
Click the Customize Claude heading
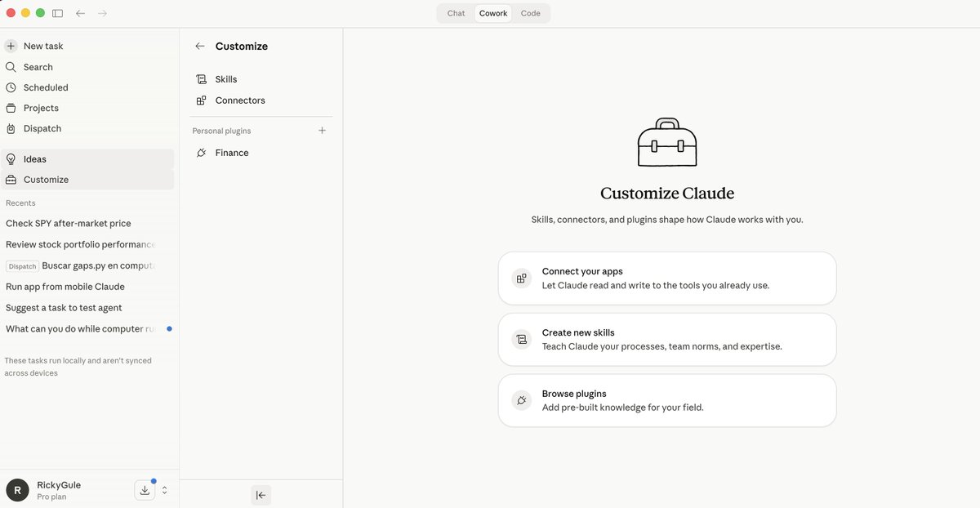(x=667, y=194)
